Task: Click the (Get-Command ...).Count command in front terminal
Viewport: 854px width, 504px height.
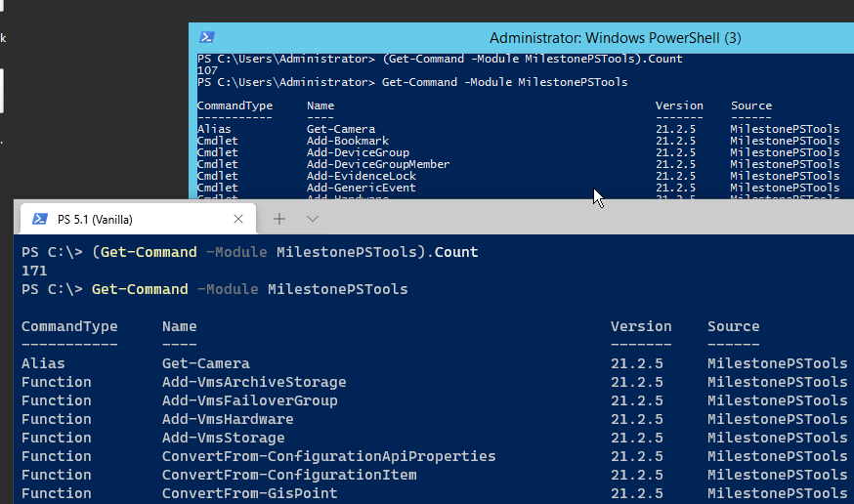Action: point(285,252)
